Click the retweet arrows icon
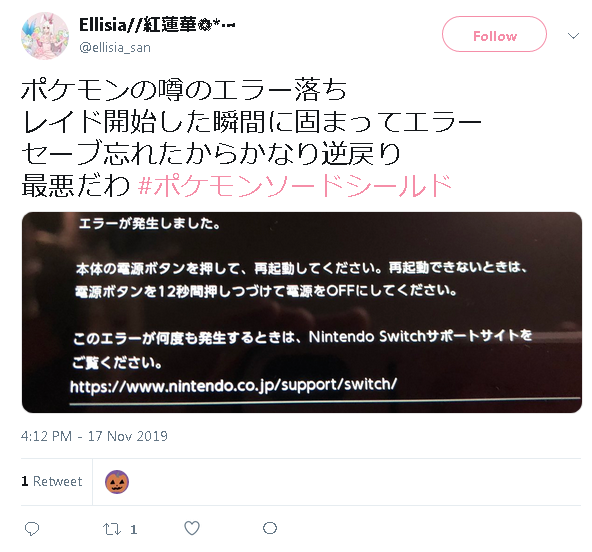The image size is (592, 552). point(112,529)
